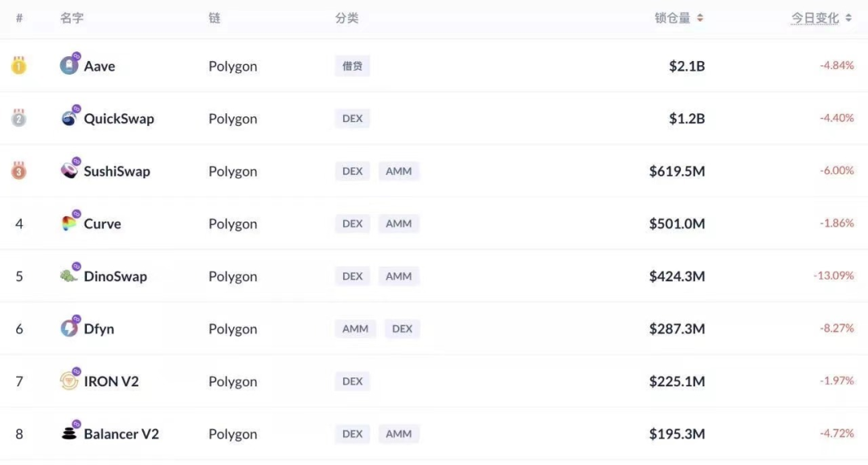
Task: Click the bronze third-place medal icon
Action: click(x=18, y=170)
